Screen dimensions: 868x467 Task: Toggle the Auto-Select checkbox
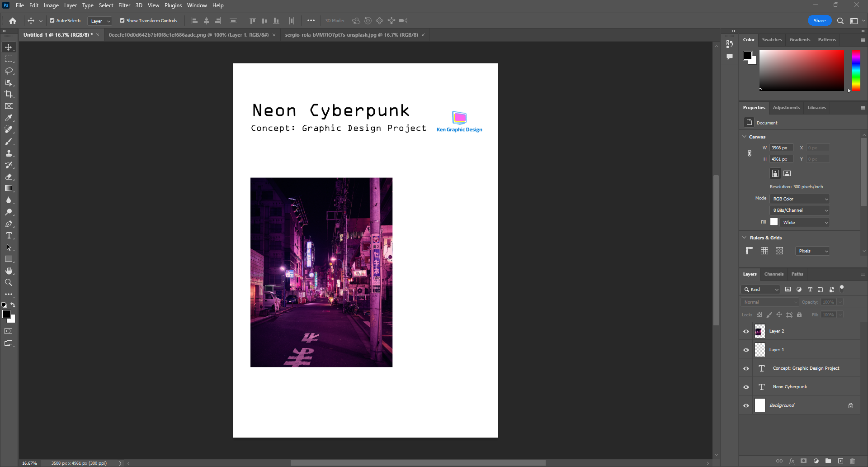[52, 21]
